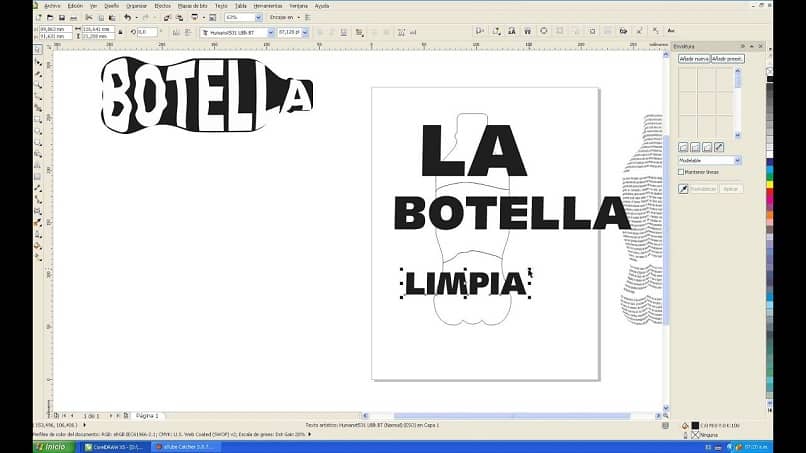Screen dimensions: 806x453
Task: Collapse the Envoltura docker panel
Action: (752, 46)
